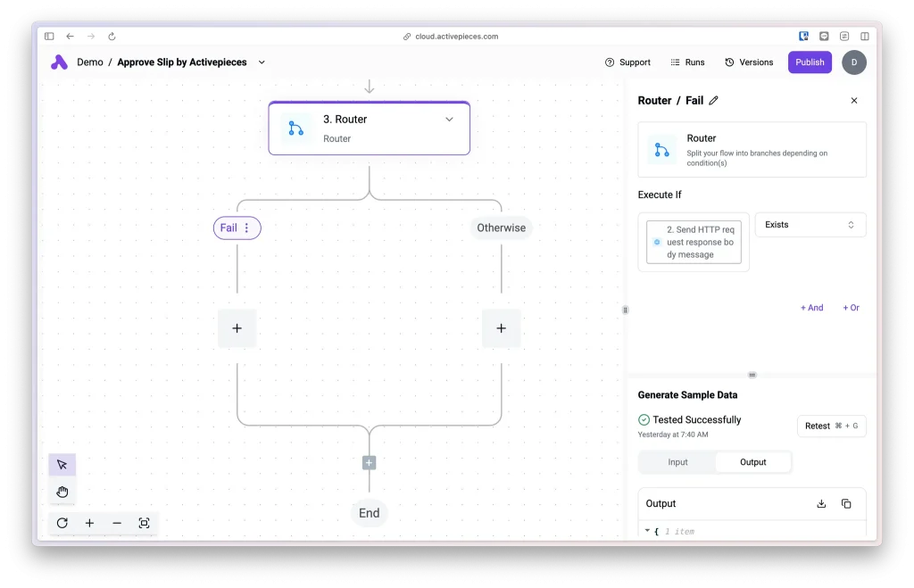Toggle the browser split view icon
This screenshot has width=914, height=588.
coord(864,36)
